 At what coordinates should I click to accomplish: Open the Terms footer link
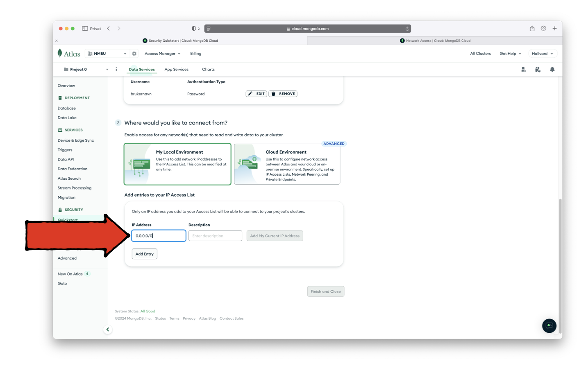coord(175,319)
